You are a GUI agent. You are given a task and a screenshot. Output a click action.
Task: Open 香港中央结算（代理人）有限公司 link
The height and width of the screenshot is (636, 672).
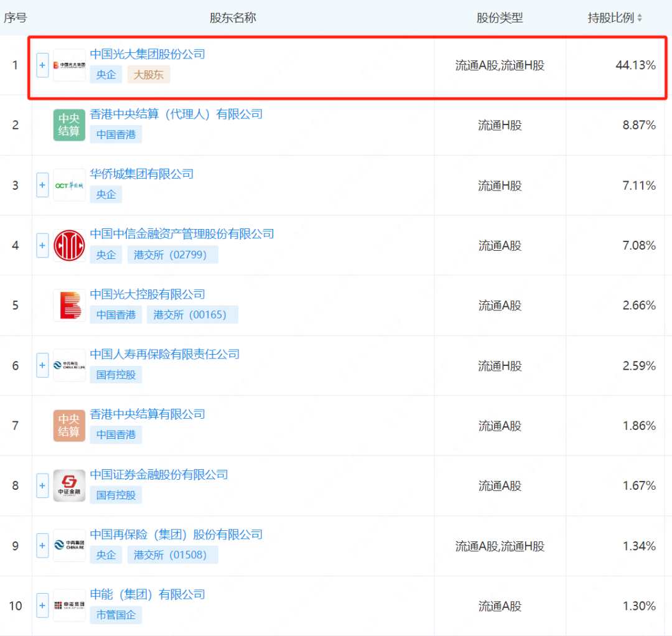click(x=176, y=114)
